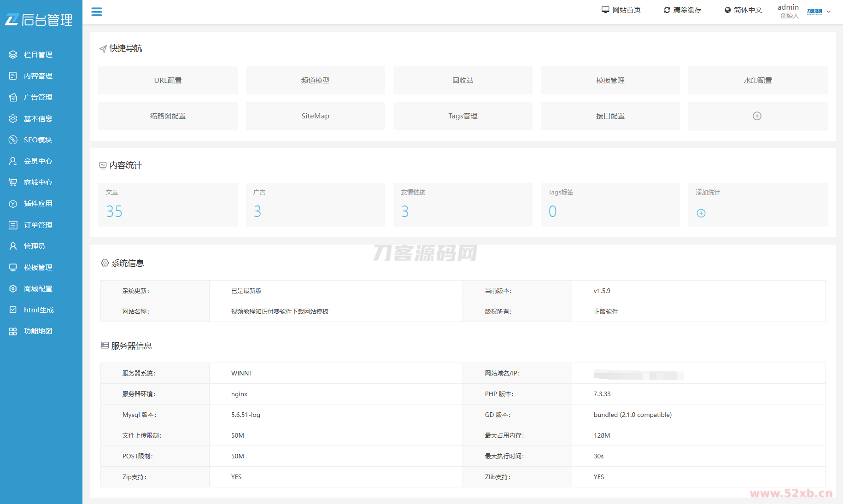Click the admin avatar thumbnail
Viewport: 843px width, 504px height.
(814, 12)
